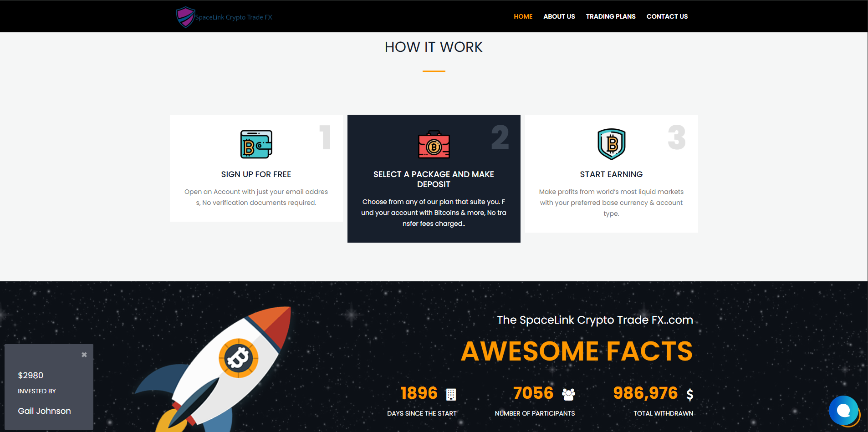Click the dollar sign icon by 986,976
Screen dimensions: 868x432
689,394
